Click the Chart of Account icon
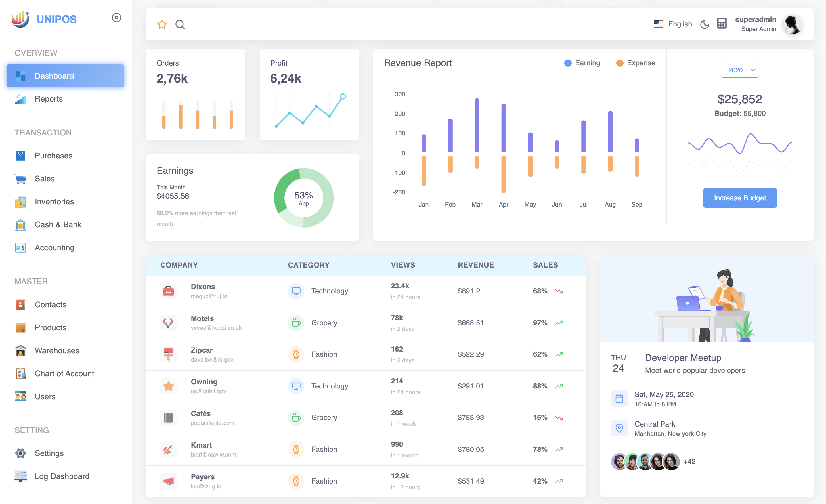Viewport: 826px width, 504px height. click(20, 373)
